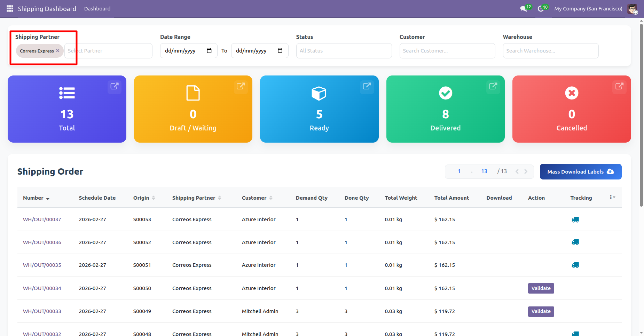The width and height of the screenshot is (644, 336).
Task: Validate the WH/OUT/00034 shipping order
Action: click(x=541, y=288)
